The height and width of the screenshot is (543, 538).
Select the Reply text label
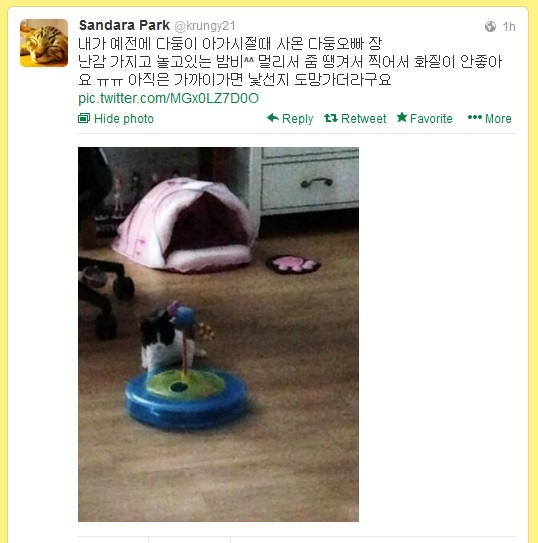click(297, 119)
